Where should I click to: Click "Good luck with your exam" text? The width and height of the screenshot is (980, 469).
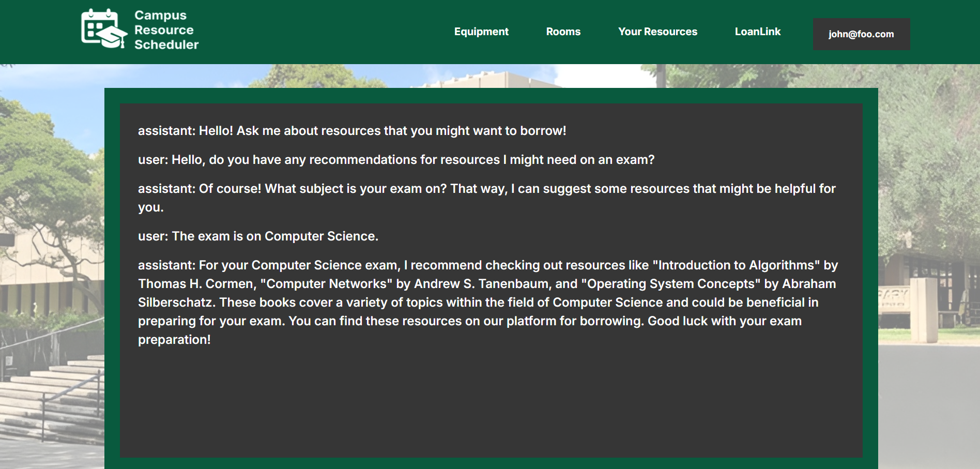pyautogui.click(x=724, y=321)
